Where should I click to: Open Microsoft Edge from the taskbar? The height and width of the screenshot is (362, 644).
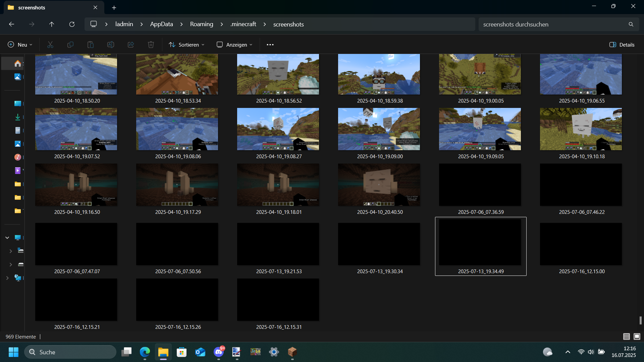[x=145, y=352]
